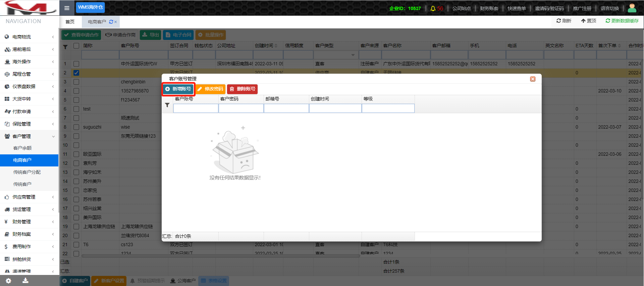Click the 保险管理 icon
Image resolution: width=644 pixels, height=286 pixels.
[x=7, y=124]
